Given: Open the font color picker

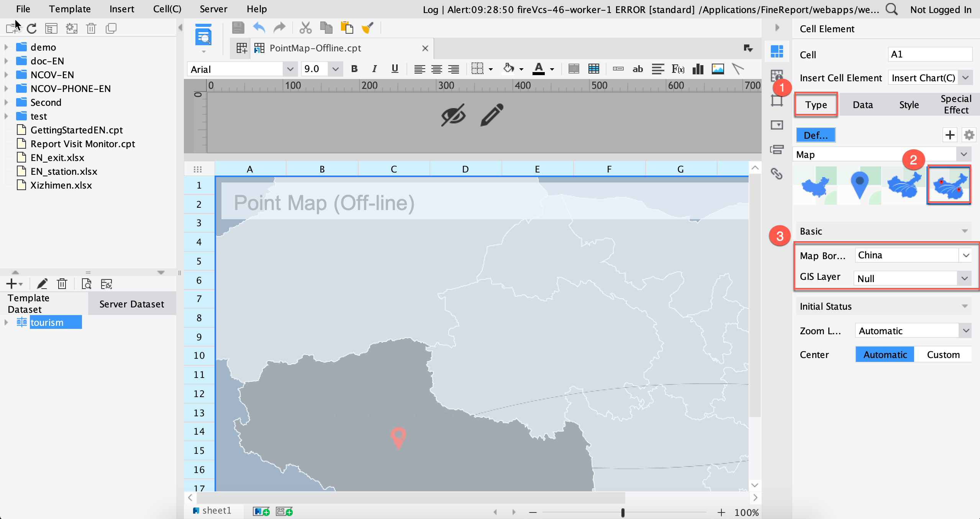Looking at the screenshot, I should (x=552, y=69).
